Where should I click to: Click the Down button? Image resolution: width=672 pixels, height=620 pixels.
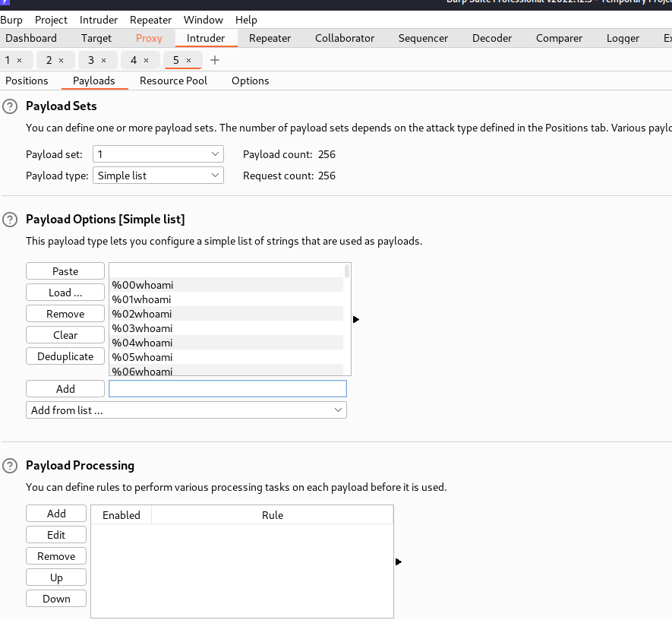[56, 599]
